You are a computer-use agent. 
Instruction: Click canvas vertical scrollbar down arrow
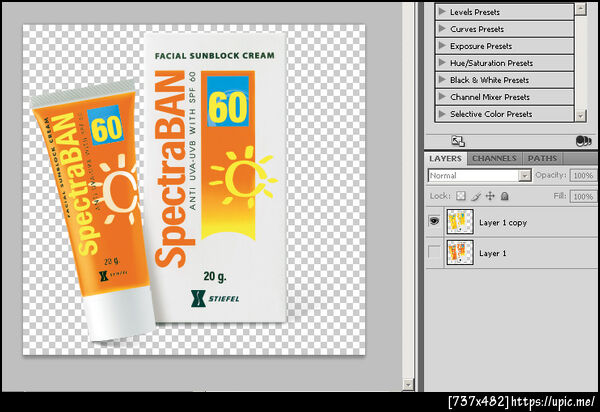[408, 384]
